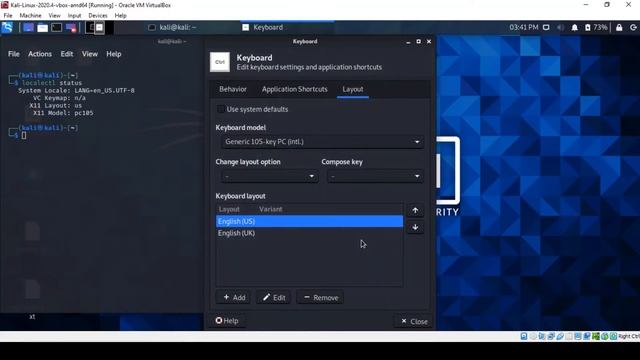Click the Add layout button
Screen dimensions: 640x360
pyautogui.click(x=234, y=298)
